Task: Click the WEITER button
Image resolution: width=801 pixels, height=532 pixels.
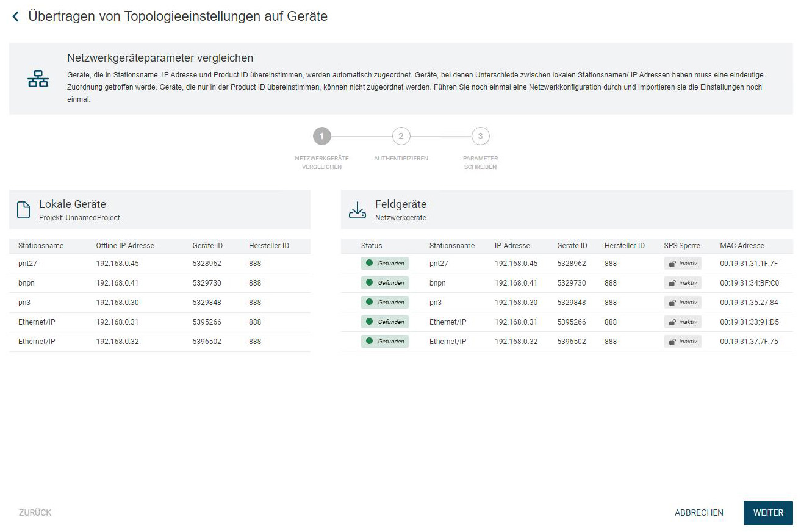Action: pos(768,512)
